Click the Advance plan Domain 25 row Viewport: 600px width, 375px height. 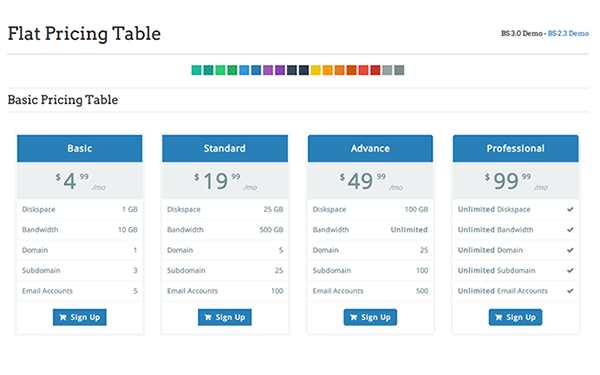[x=370, y=250]
